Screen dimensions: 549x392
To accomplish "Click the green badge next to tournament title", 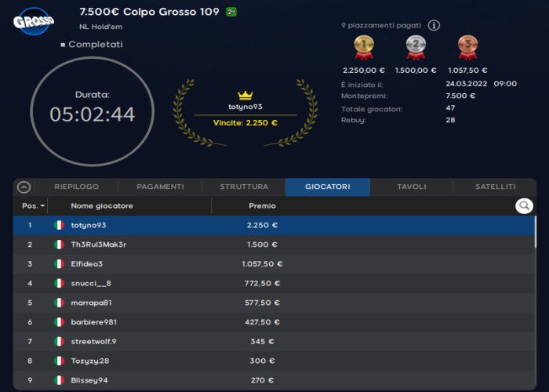I will point(231,12).
